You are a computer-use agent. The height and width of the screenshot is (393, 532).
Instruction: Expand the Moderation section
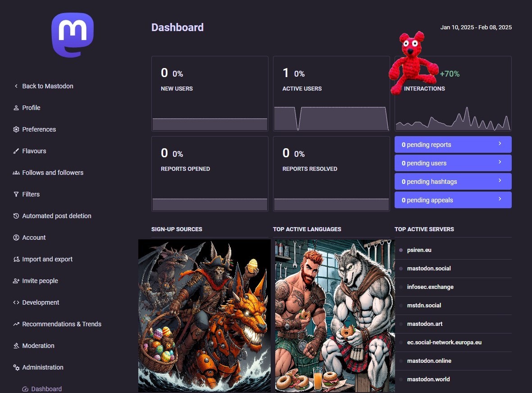[x=38, y=346]
